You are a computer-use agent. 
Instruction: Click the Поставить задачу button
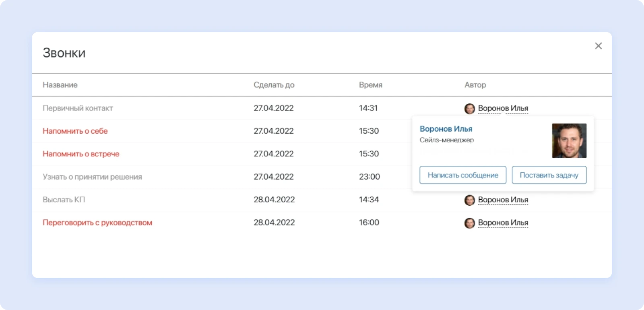coord(549,175)
